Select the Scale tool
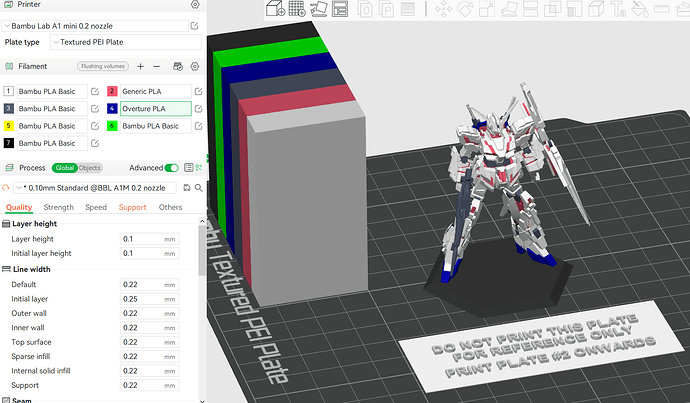 coord(487,8)
